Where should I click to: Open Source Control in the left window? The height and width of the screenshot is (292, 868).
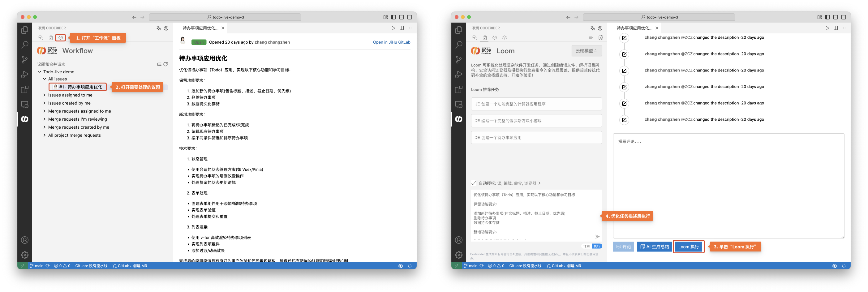25,60
